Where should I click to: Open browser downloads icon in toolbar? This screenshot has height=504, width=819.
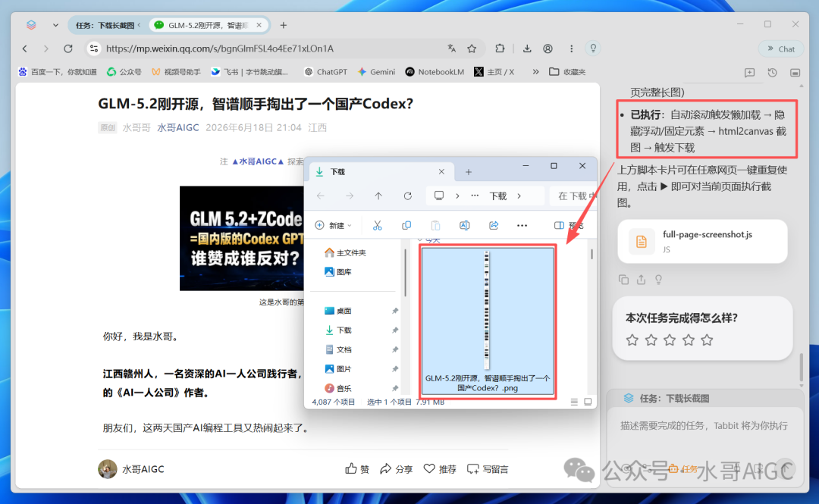(527, 49)
